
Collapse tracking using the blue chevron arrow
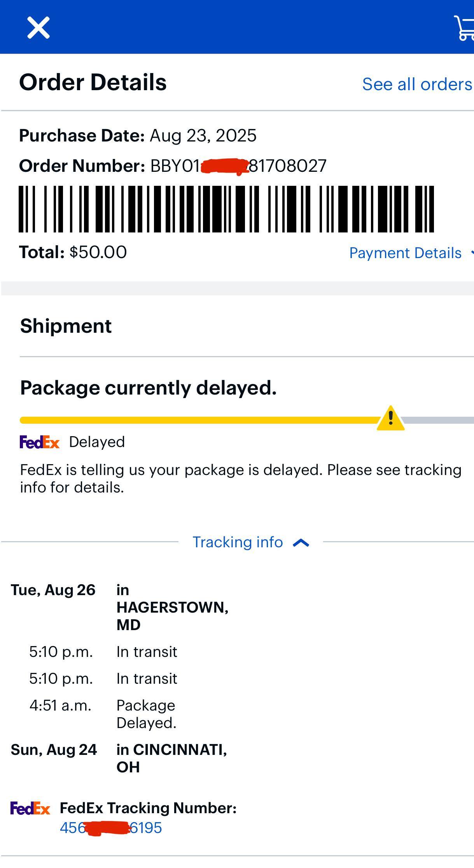(301, 543)
